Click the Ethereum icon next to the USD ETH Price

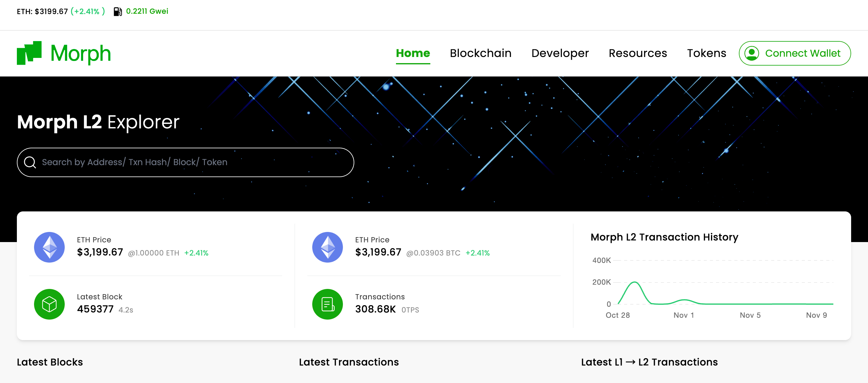pyautogui.click(x=49, y=247)
